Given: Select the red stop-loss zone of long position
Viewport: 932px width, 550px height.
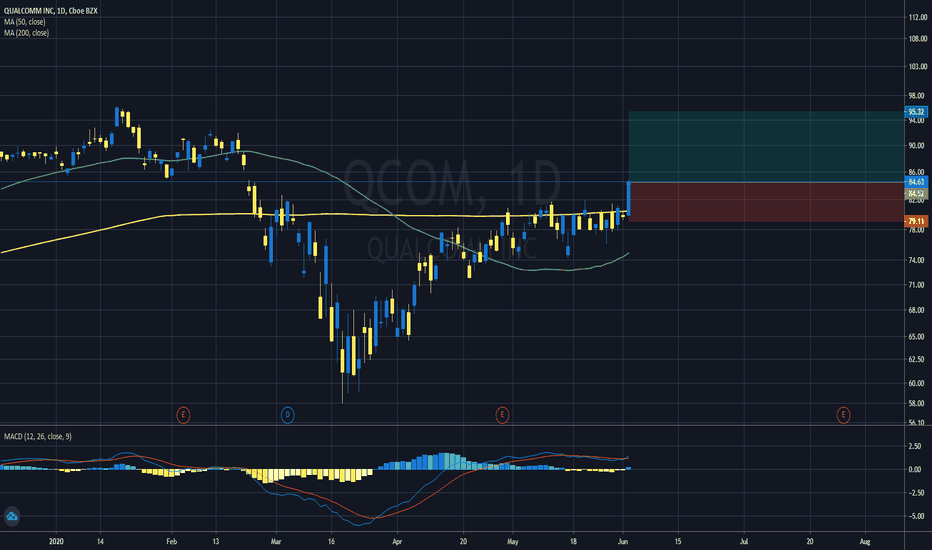Looking at the screenshot, I should coord(766,202).
